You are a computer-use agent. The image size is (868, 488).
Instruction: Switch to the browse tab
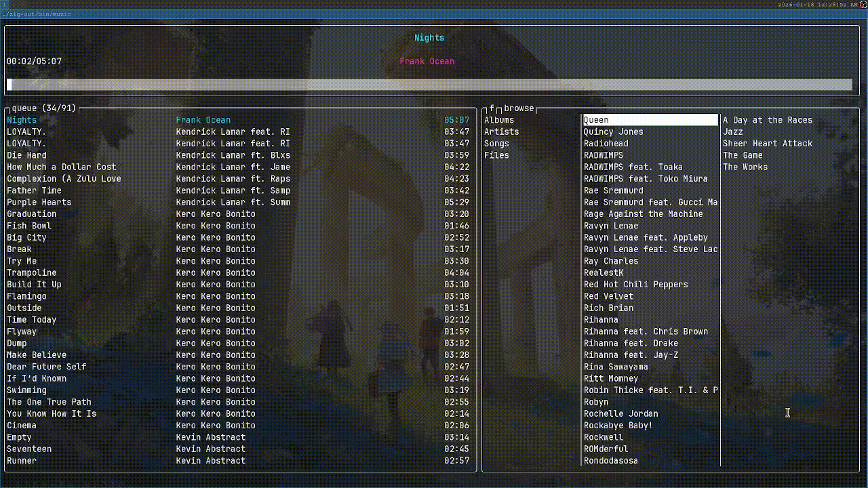point(519,108)
